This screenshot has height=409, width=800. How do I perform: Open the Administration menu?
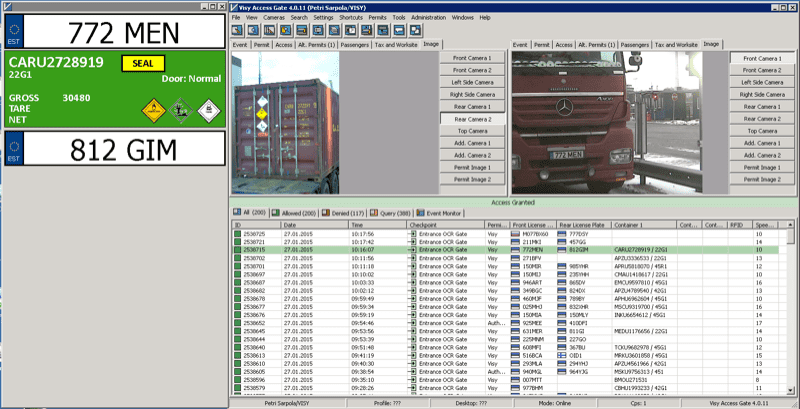428,18
